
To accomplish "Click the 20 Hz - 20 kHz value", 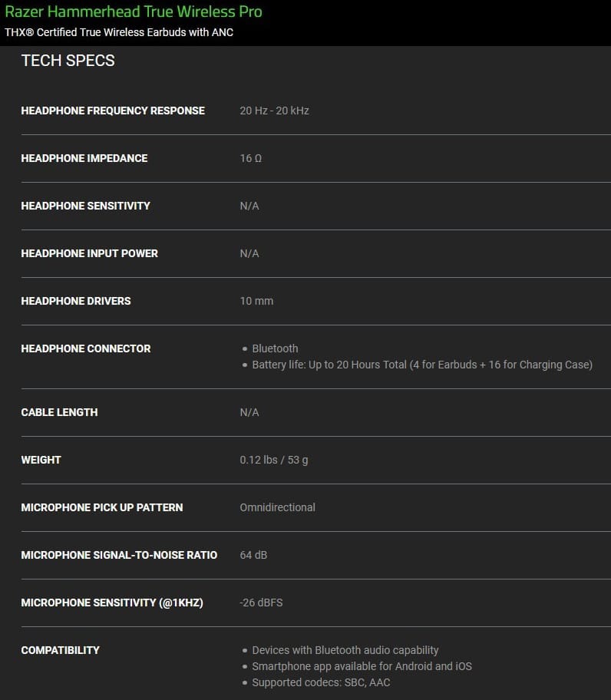I will coord(274,111).
